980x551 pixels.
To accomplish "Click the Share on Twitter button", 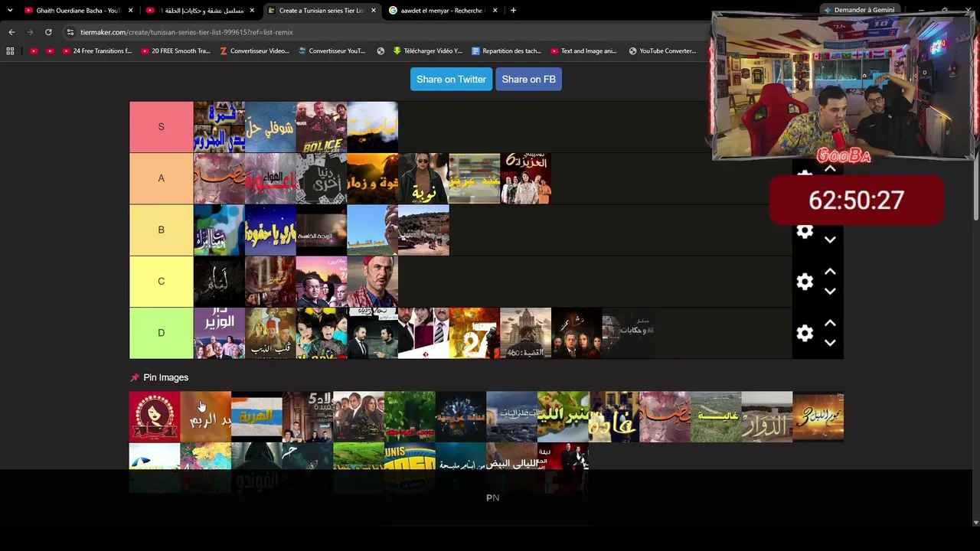I will [451, 80].
